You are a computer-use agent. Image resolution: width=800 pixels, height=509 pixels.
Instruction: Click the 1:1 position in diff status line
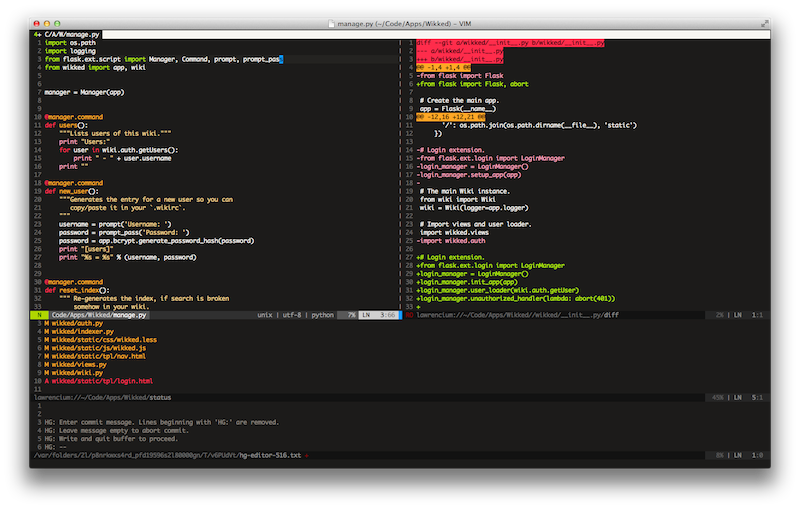757,315
